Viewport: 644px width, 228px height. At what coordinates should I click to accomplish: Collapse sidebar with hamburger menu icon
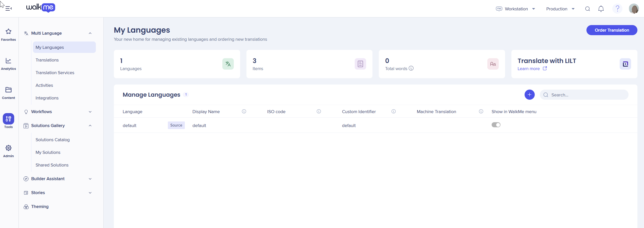pos(9,8)
